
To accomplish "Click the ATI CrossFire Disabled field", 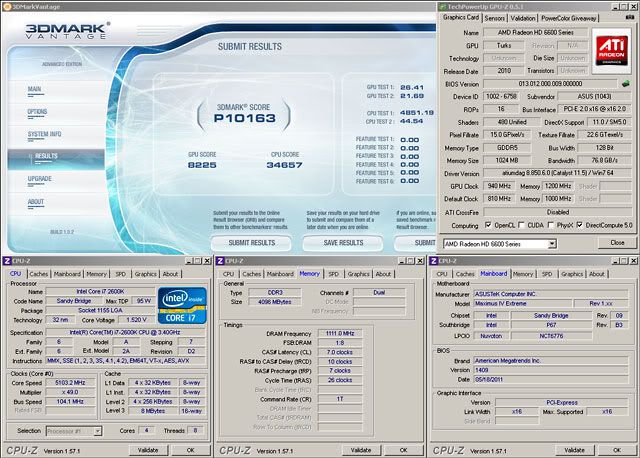I will point(557,212).
